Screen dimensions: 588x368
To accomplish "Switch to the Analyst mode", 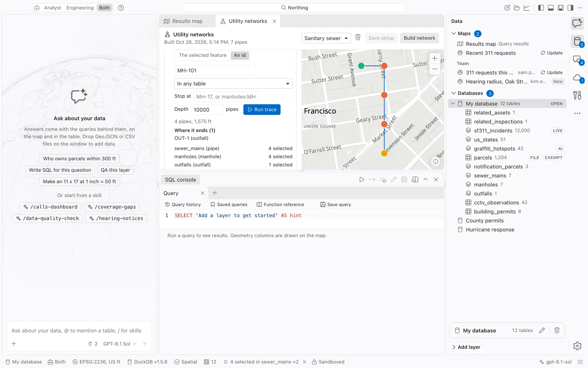I will 53,8.
